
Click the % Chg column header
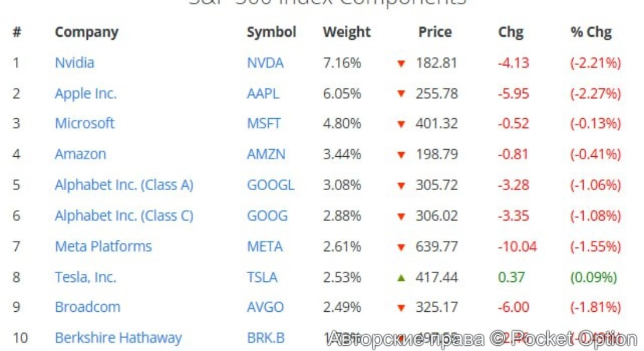[591, 32]
